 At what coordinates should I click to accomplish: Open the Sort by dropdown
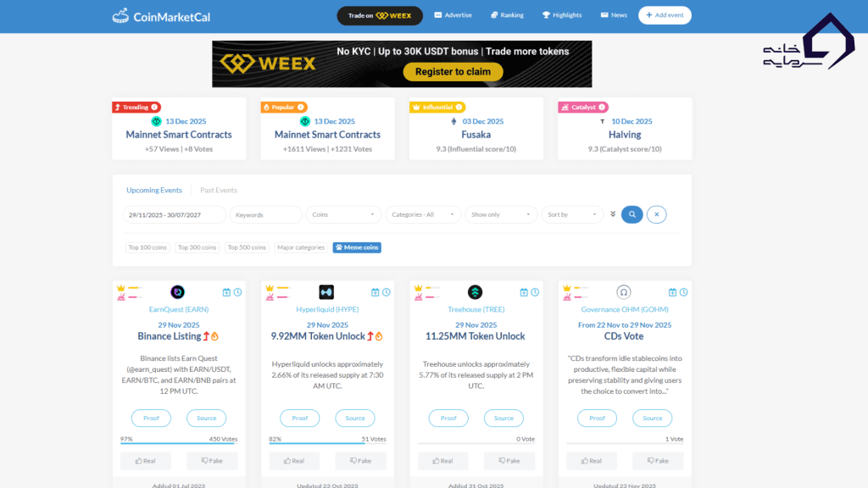(572, 214)
